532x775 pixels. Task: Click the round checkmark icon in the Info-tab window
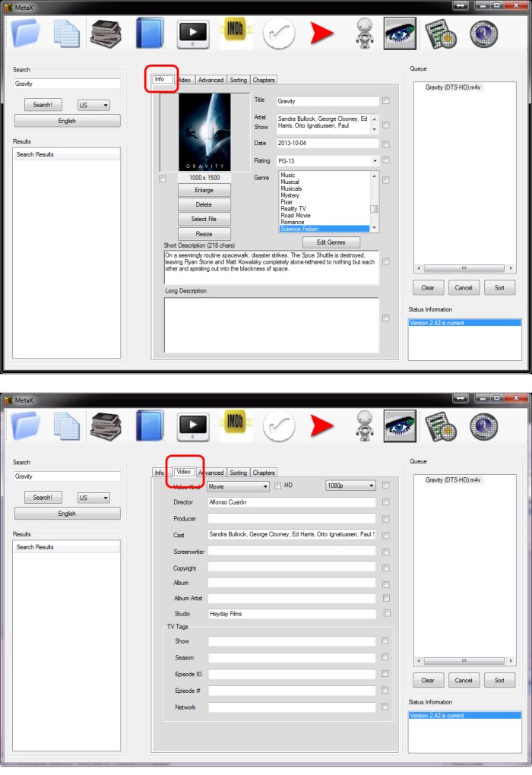point(279,33)
